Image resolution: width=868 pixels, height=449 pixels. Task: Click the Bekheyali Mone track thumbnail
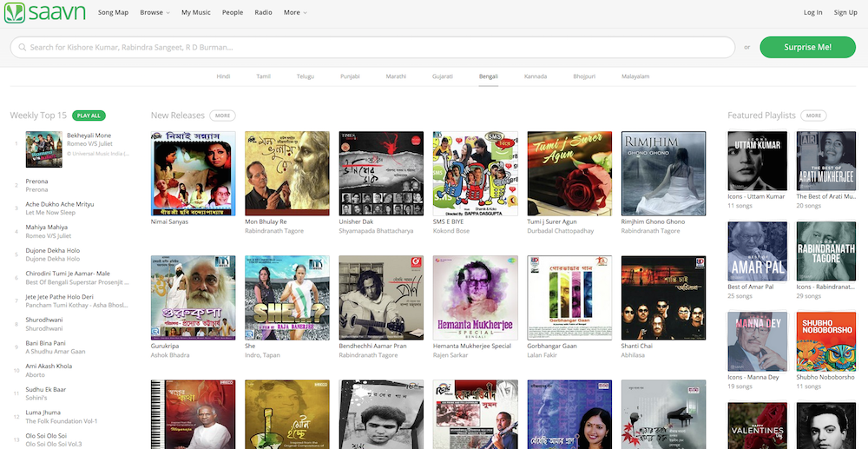click(x=43, y=149)
